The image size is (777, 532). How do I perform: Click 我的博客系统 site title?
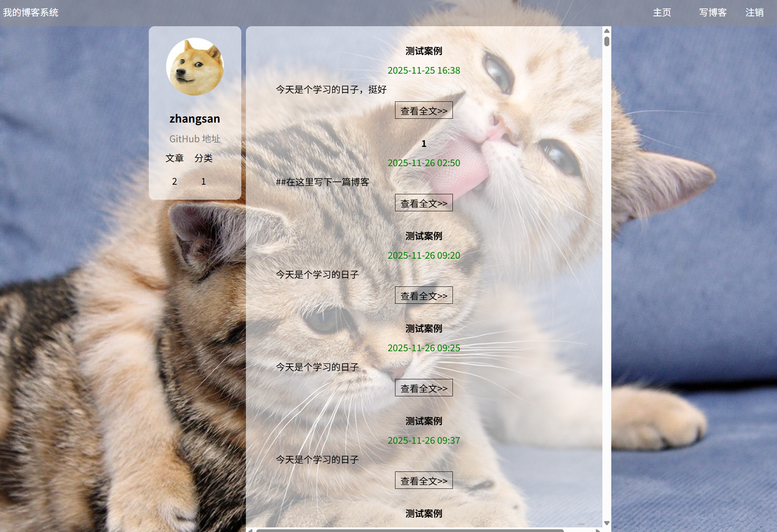pos(31,13)
